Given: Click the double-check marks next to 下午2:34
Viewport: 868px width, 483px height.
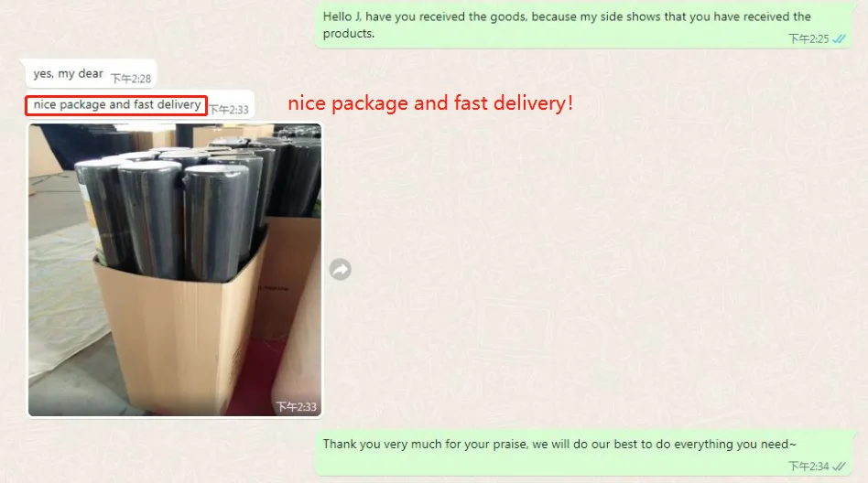Looking at the screenshot, I should pyautogui.click(x=839, y=467).
